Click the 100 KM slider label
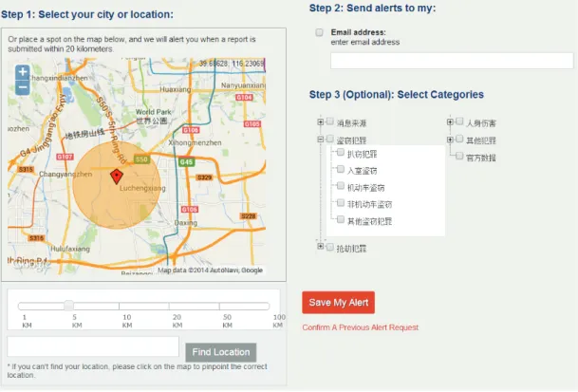Screen dimensions: 578x392 pos(279,321)
